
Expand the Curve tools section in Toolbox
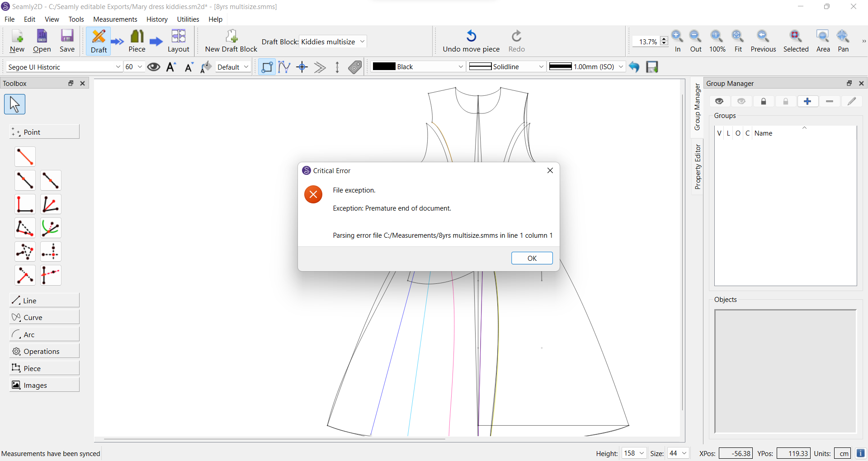(x=44, y=317)
